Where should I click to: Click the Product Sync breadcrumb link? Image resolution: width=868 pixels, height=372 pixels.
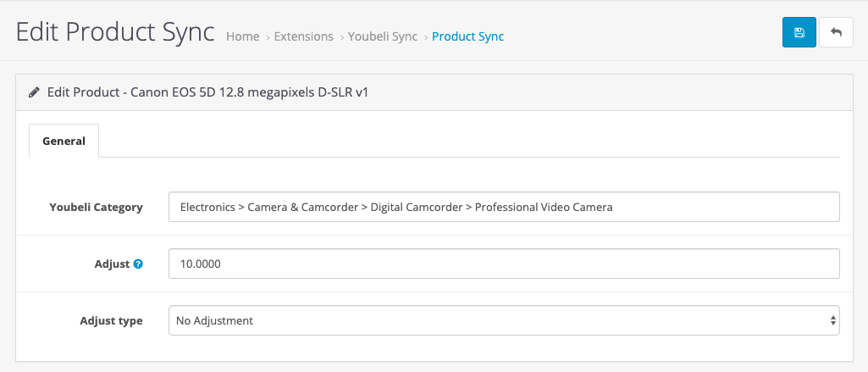point(467,36)
